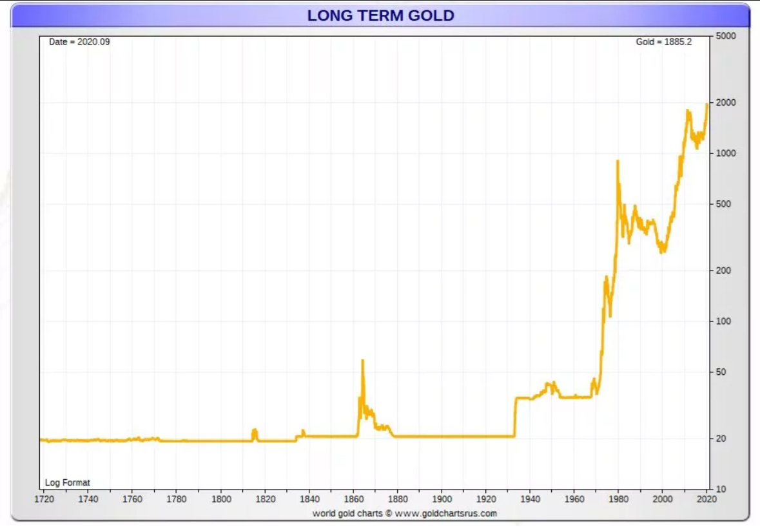This screenshot has height=532, width=760.
Task: Click the 200 y-axis label
Action: (723, 270)
